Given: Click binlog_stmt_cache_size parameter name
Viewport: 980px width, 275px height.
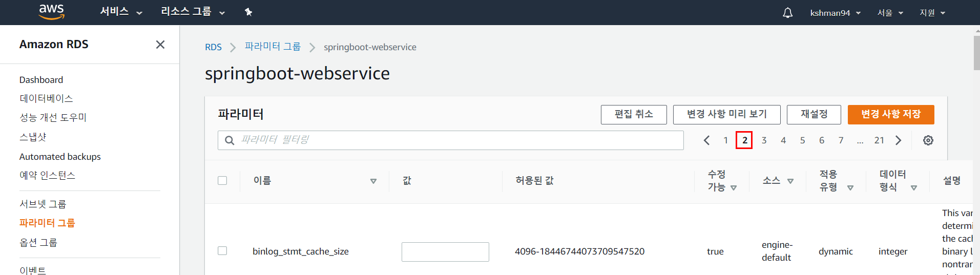Looking at the screenshot, I should 301,251.
